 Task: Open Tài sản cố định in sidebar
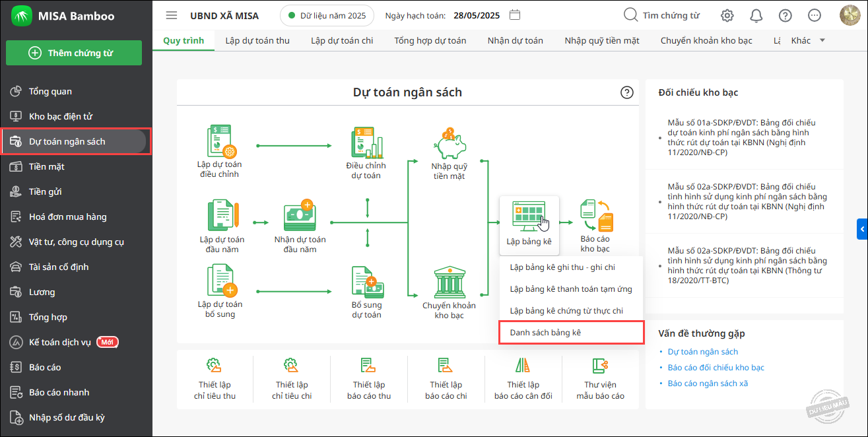click(76, 267)
